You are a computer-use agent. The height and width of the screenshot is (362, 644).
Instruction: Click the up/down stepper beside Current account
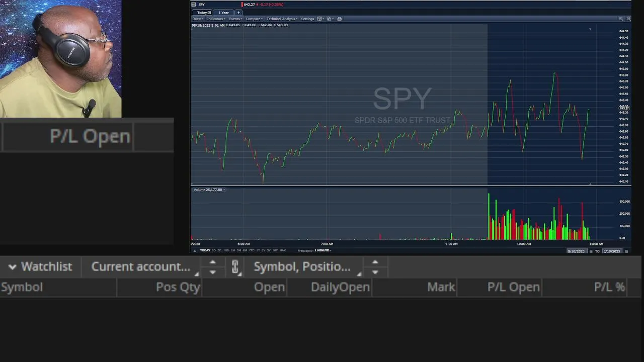tap(212, 267)
